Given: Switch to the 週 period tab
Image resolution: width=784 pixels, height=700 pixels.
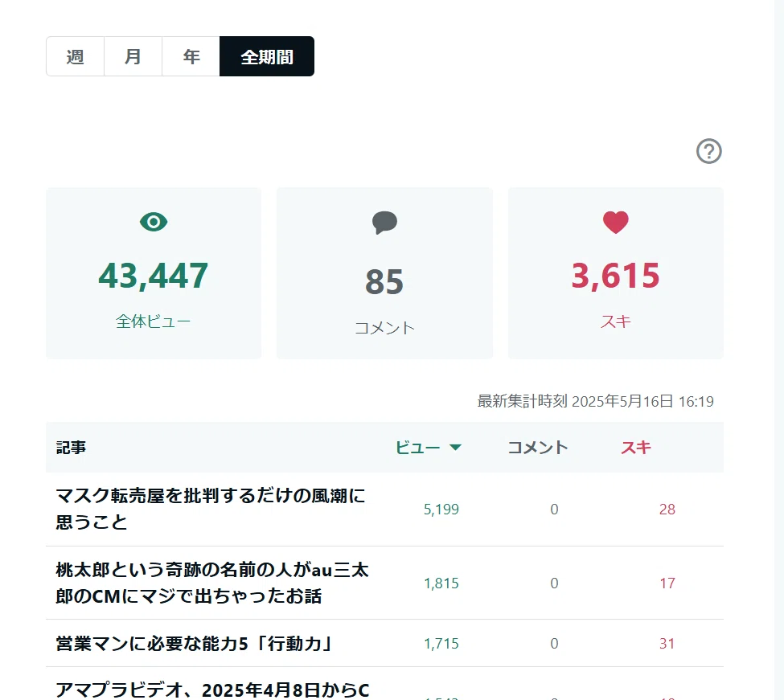Looking at the screenshot, I should click(75, 56).
